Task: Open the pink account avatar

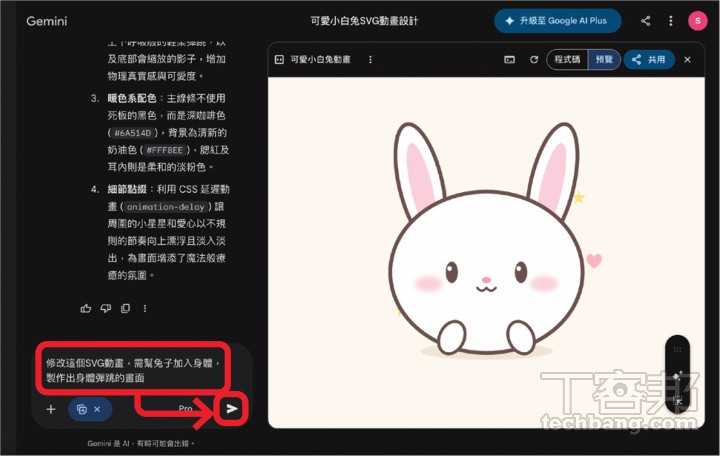Action: (698, 21)
